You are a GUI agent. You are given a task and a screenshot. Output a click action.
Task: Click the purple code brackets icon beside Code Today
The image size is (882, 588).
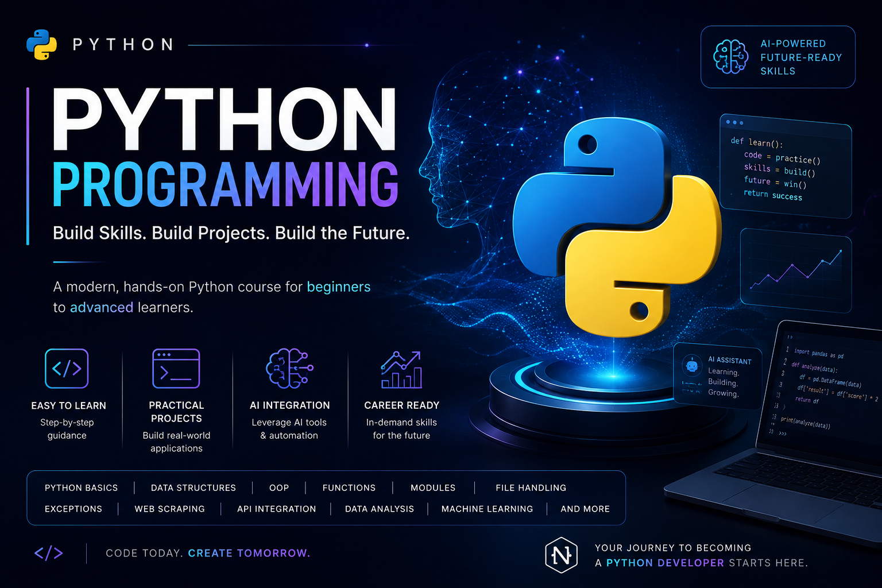(49, 553)
